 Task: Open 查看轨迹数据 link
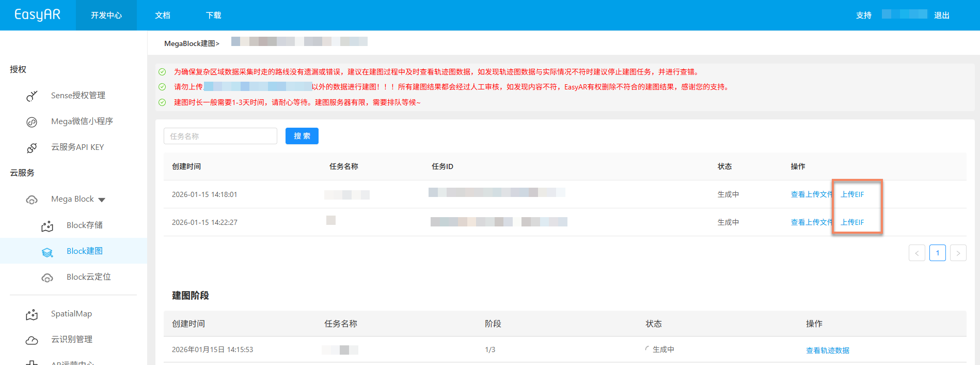[x=827, y=351]
